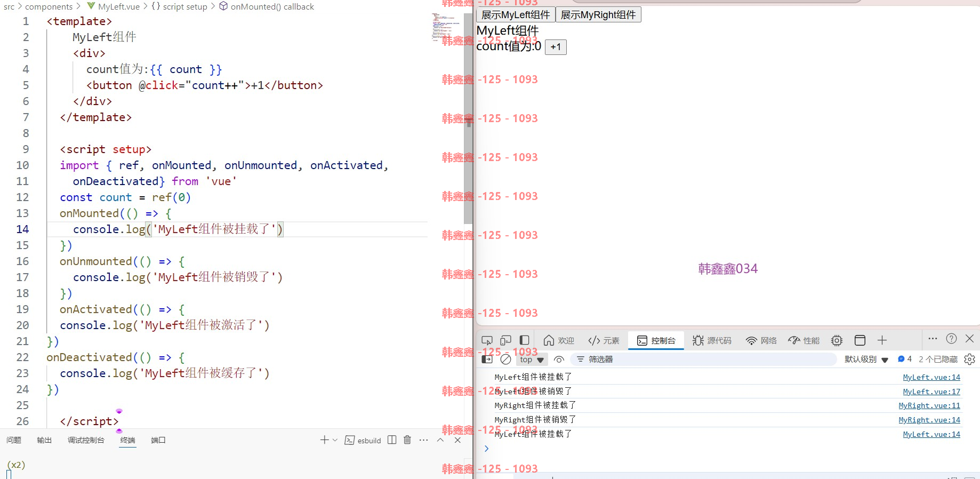The width and height of the screenshot is (980, 479).
Task: Open the MyRight.vue:11 source link
Action: (929, 405)
